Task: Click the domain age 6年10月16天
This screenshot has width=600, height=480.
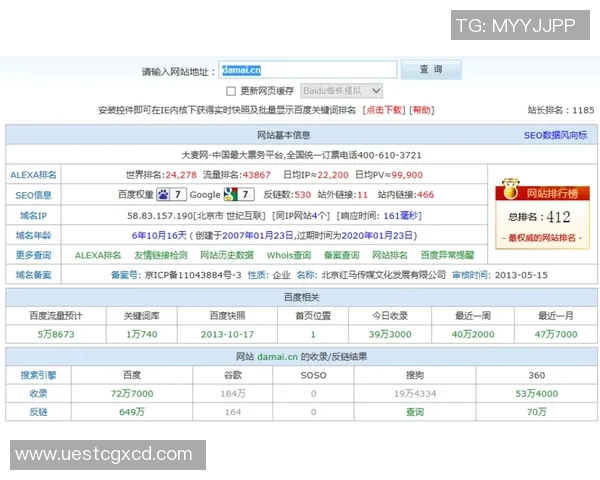Action: [159, 235]
